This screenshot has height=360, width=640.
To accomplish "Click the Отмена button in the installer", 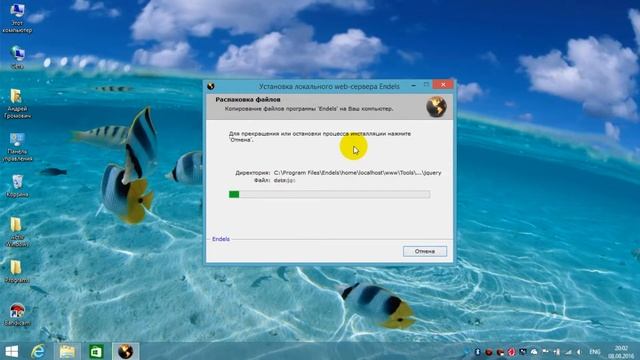I will coord(424,251).
